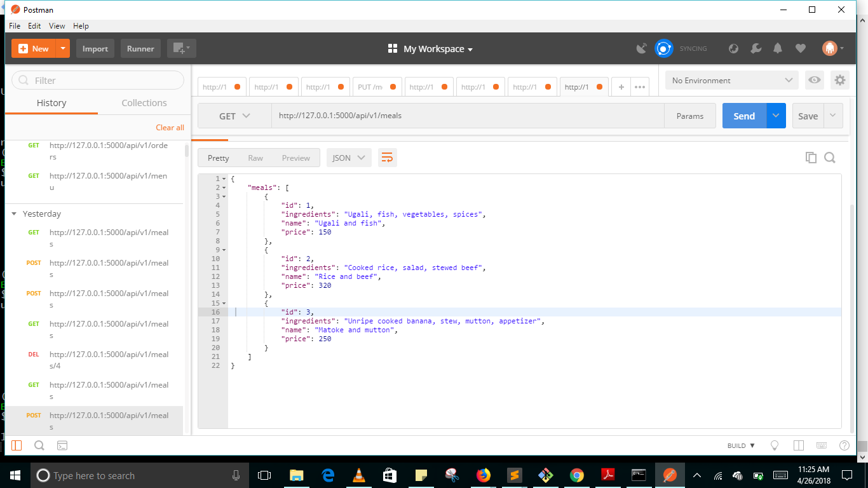Click the history Filter search field
The height and width of the screenshot is (488, 868).
point(98,80)
